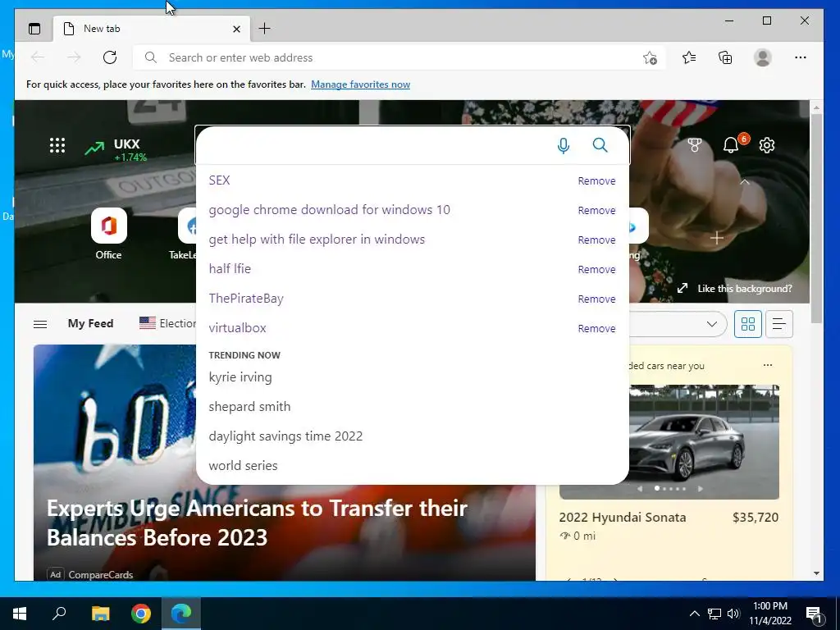Open the feed filter dropdown chevron

(711, 324)
